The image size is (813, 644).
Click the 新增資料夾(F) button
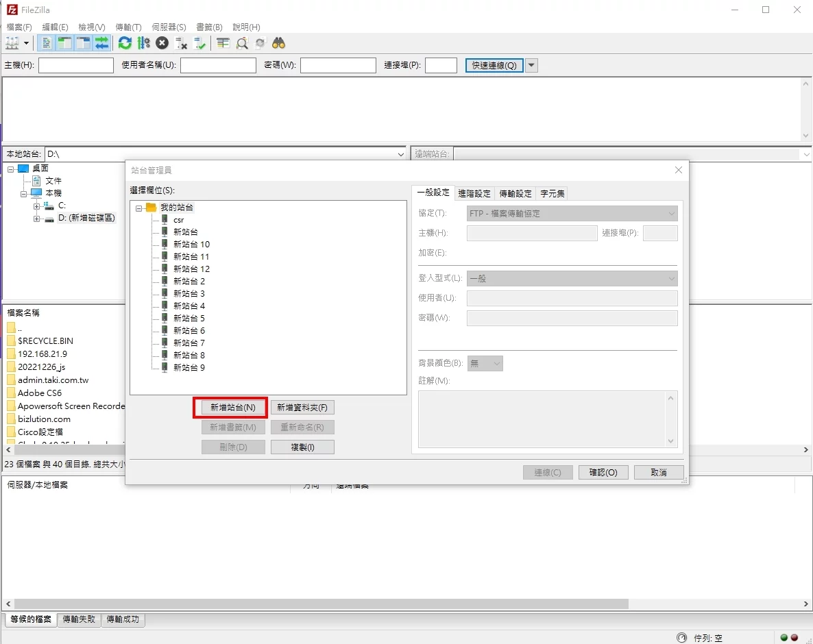click(x=302, y=407)
